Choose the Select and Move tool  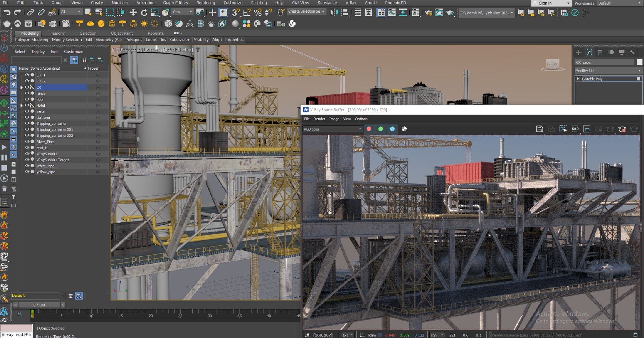tap(133, 13)
